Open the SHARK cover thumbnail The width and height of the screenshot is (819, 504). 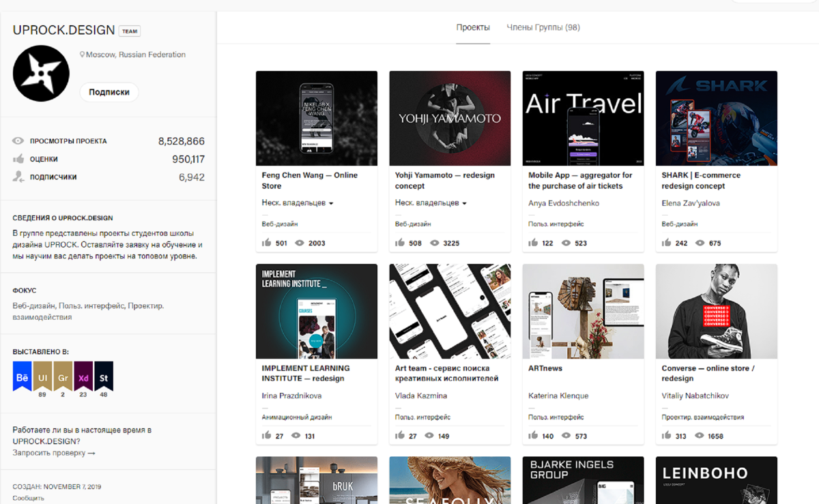(x=717, y=118)
